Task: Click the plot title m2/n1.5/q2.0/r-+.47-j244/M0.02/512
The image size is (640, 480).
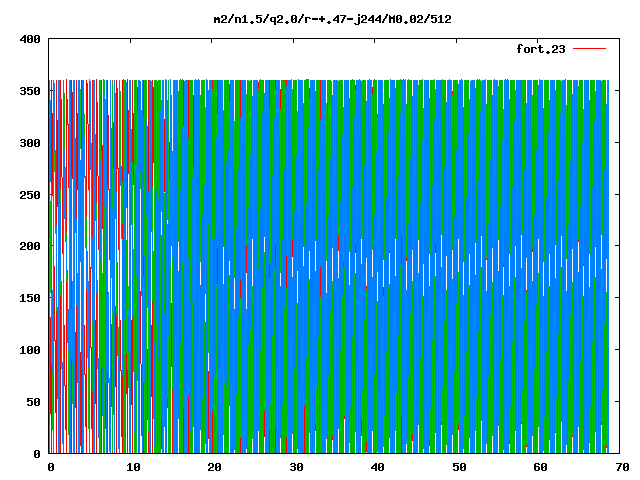Action: [333, 19]
